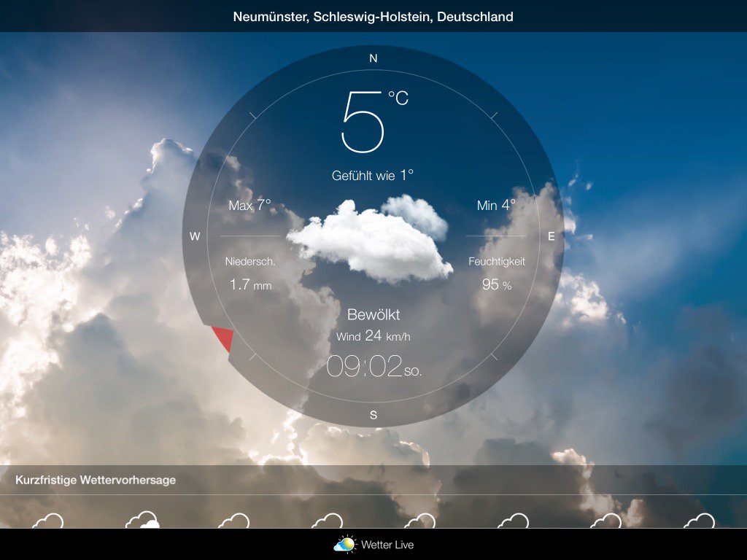Click the Wetter Live label
The width and height of the screenshot is (747, 560).
[x=387, y=545]
